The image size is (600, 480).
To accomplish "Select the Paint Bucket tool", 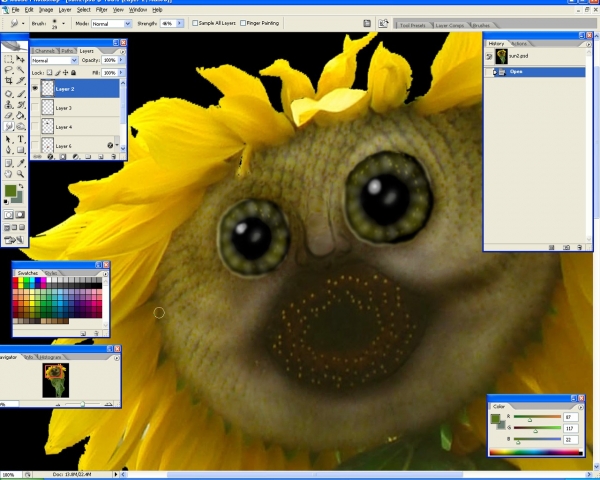I will (20, 115).
